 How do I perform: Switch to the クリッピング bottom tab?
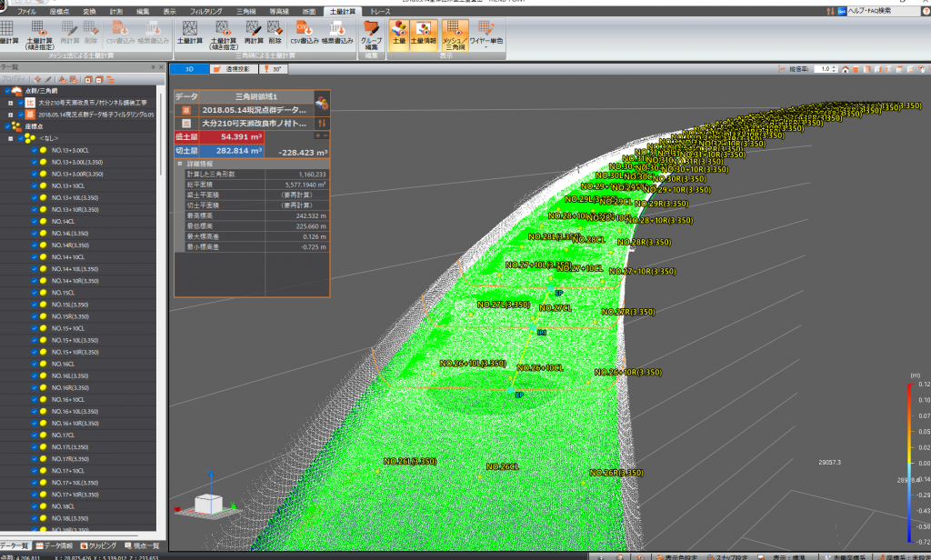98,545
